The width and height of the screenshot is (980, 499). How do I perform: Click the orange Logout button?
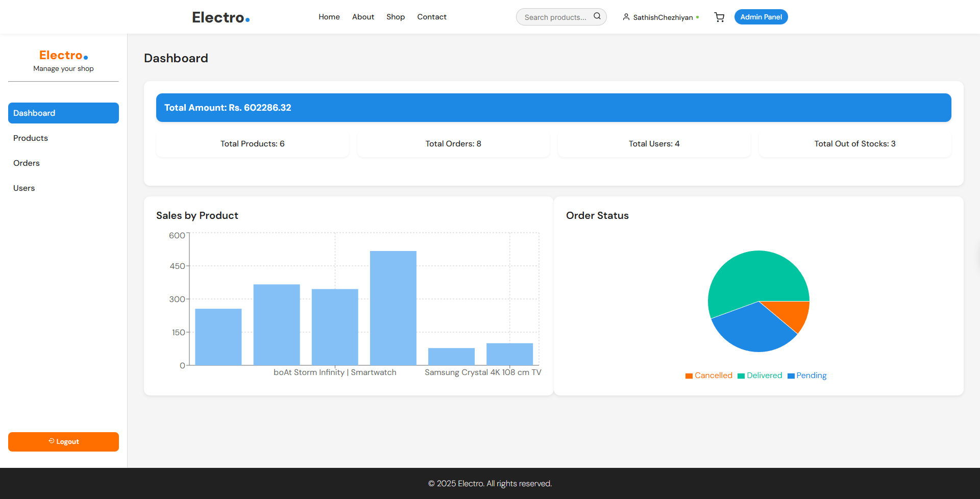pos(63,442)
